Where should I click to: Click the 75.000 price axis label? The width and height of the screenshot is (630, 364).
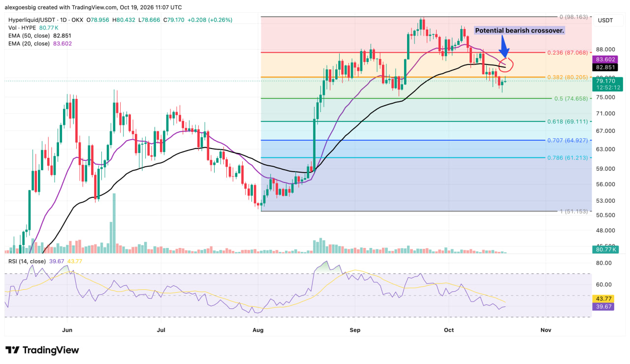[x=606, y=97]
